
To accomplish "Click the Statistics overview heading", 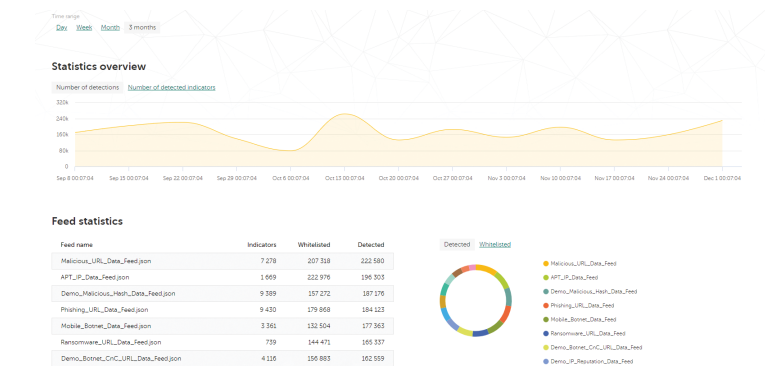I will [x=99, y=66].
